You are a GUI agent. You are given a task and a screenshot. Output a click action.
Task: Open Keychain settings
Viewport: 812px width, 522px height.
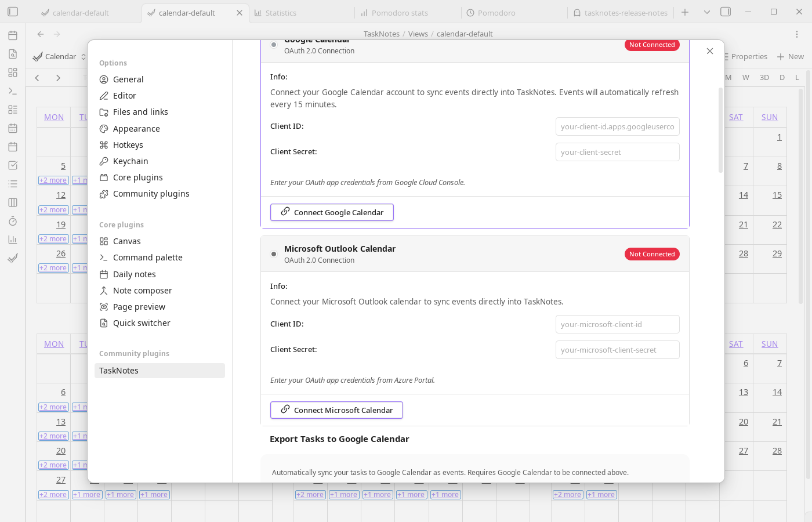(x=159, y=161)
